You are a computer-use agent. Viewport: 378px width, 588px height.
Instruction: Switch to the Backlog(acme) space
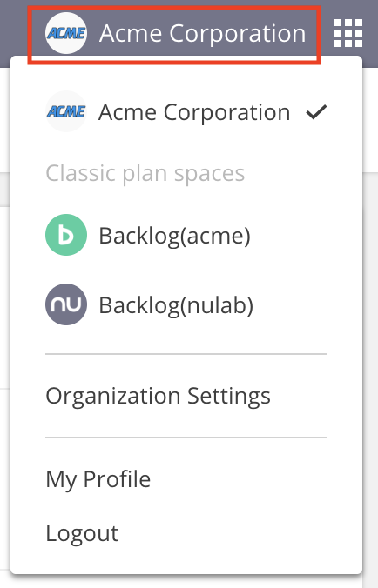pos(186,235)
